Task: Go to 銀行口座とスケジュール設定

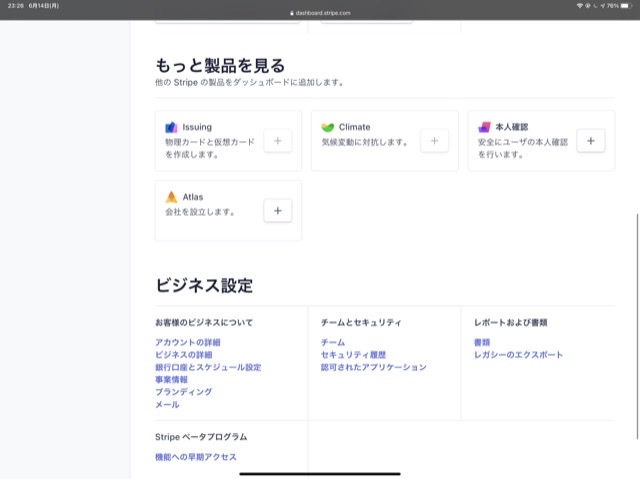Action: point(208,367)
